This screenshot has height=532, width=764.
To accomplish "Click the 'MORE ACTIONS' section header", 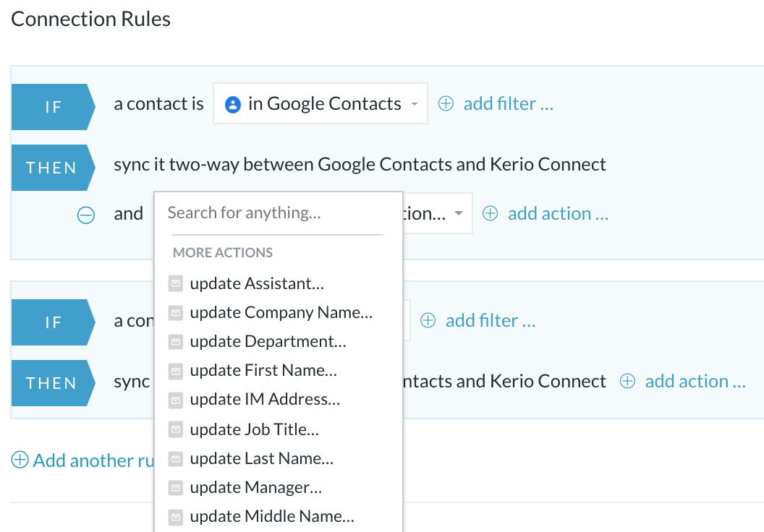I will (x=223, y=252).
